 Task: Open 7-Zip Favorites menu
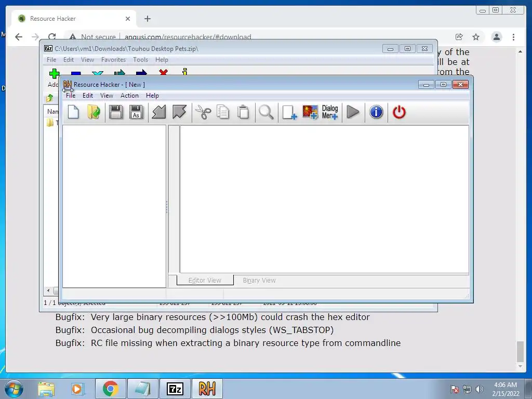point(113,60)
